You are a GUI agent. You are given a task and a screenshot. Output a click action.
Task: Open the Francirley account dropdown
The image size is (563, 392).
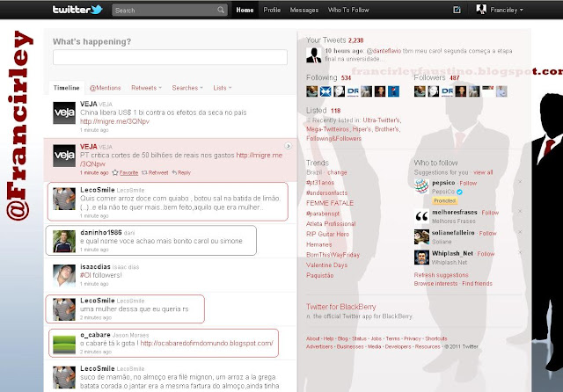(507, 10)
